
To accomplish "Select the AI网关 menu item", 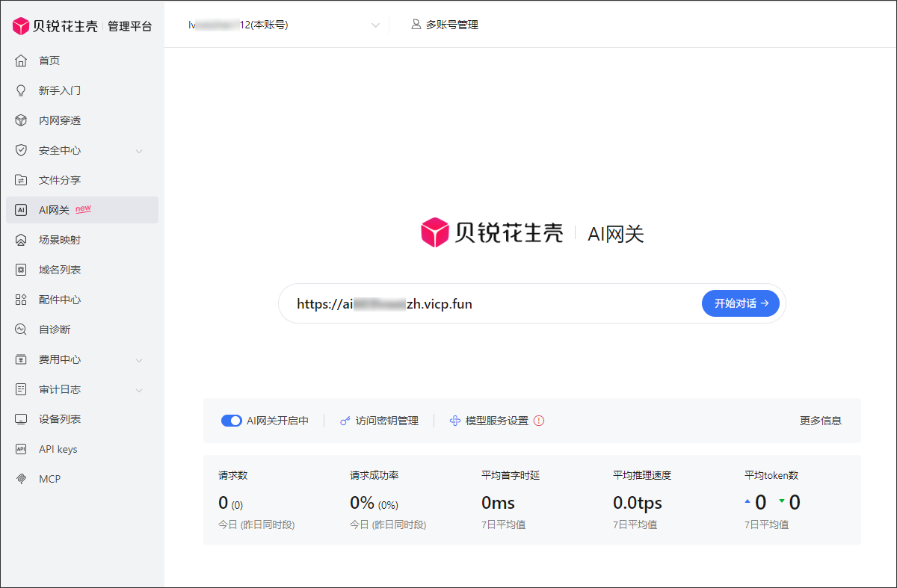I will pyautogui.click(x=82, y=210).
